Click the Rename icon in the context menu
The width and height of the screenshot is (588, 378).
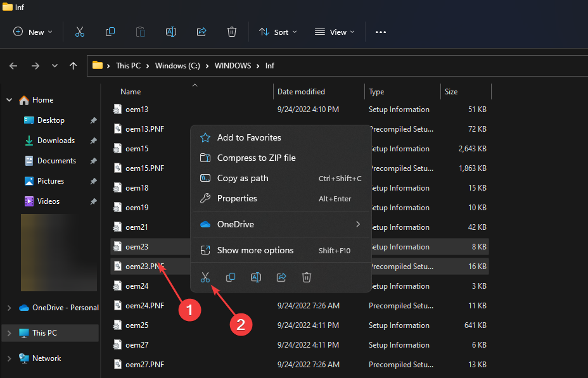[256, 277]
